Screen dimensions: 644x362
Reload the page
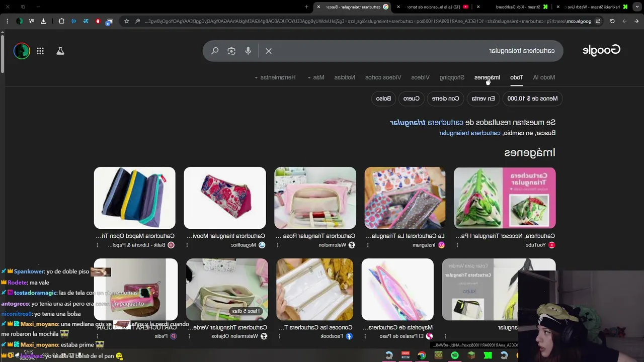[612, 21]
